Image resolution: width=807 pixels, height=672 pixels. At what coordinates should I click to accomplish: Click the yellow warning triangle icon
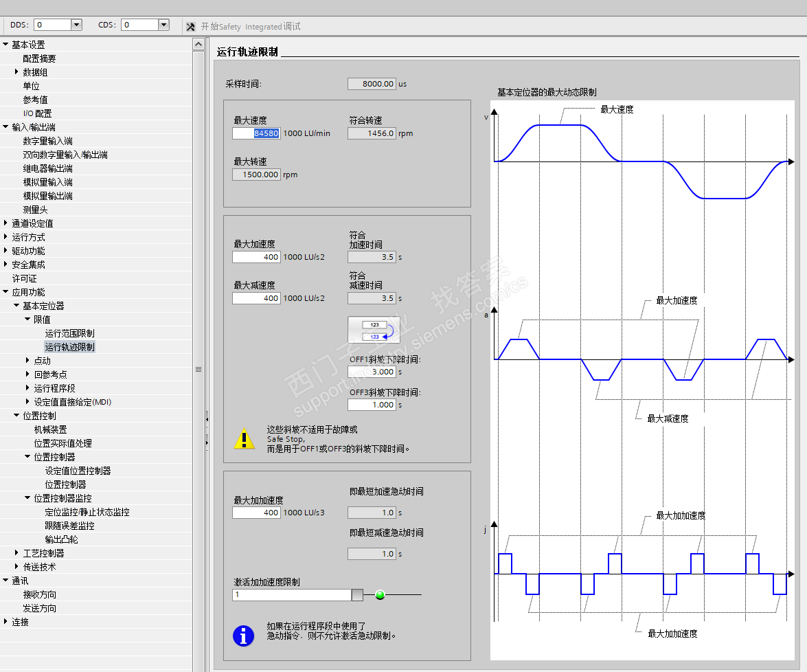pyautogui.click(x=244, y=439)
